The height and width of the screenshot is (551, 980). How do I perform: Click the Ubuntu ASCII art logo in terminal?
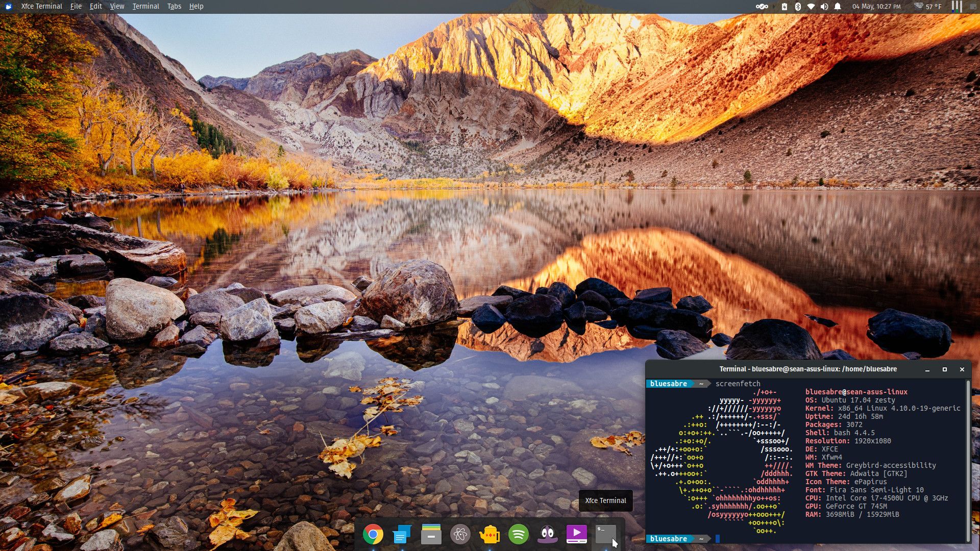tap(721, 461)
